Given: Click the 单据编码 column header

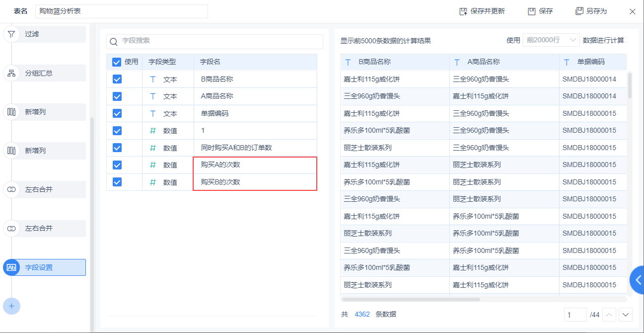Looking at the screenshot, I should coord(593,62).
